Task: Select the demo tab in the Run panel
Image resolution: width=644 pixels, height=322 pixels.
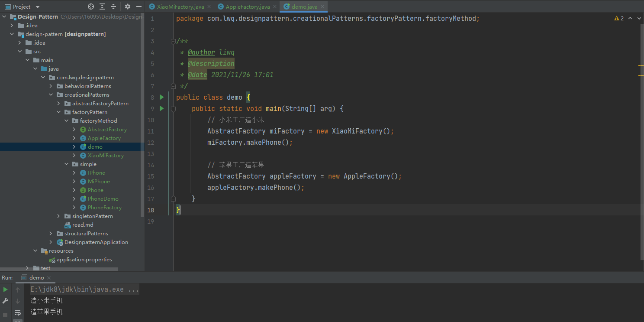Action: click(x=36, y=277)
